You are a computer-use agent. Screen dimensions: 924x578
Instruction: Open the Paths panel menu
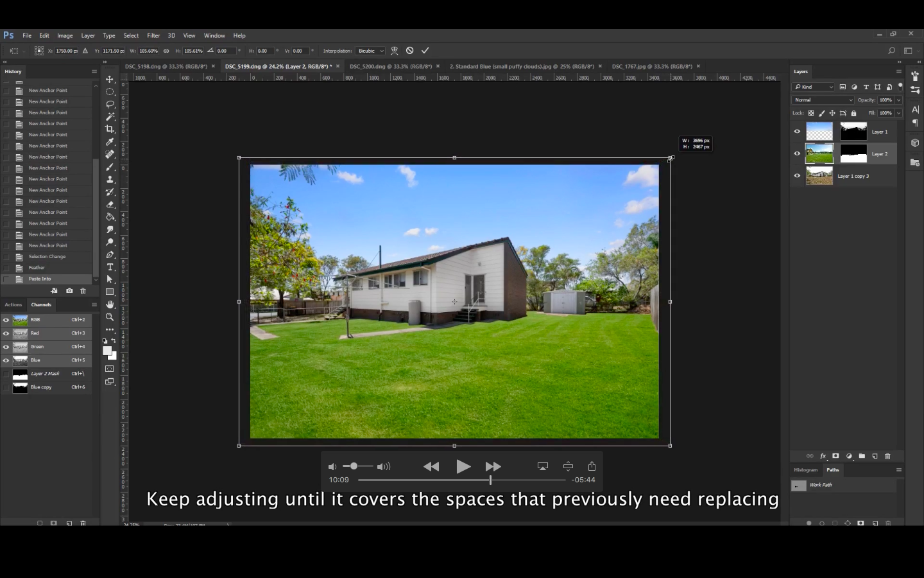point(898,469)
